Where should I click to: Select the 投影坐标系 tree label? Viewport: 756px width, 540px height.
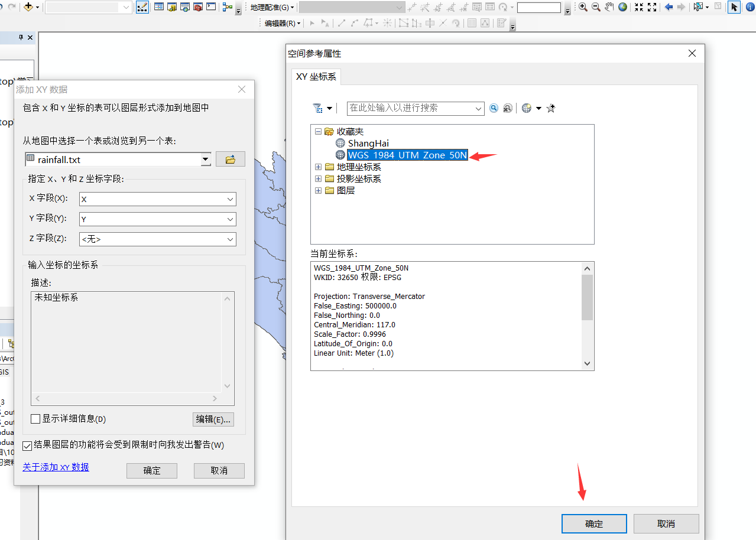tap(359, 178)
